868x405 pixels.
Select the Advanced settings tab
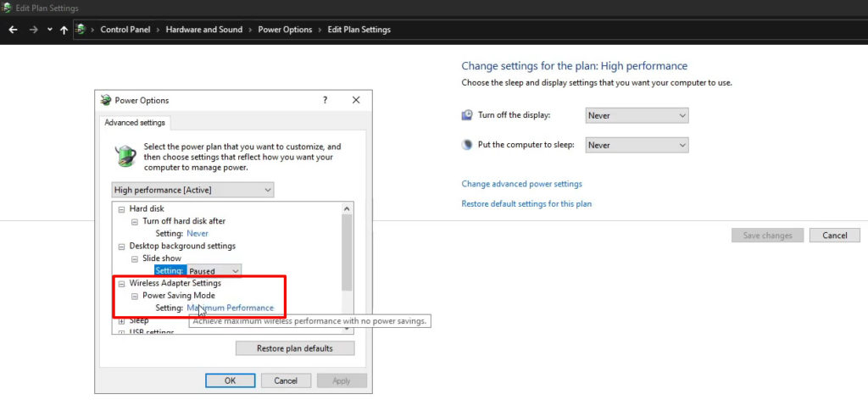[135, 123]
